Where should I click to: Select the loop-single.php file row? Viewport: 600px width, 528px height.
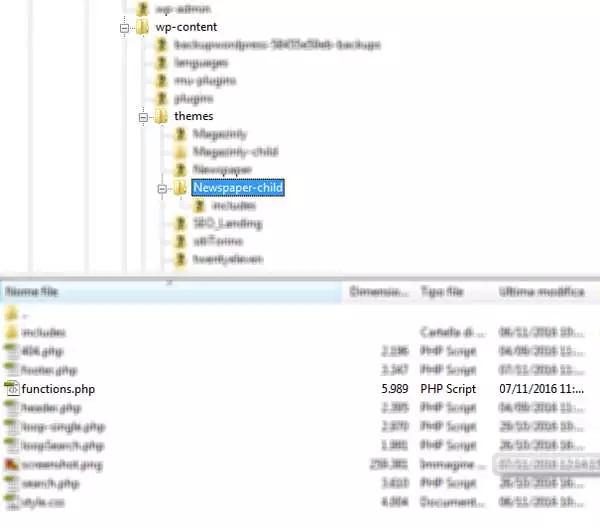pos(294,427)
